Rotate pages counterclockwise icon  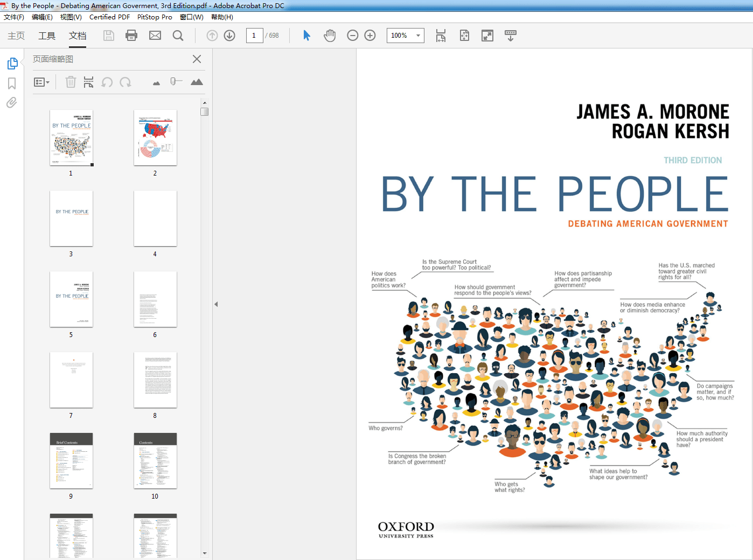(107, 82)
